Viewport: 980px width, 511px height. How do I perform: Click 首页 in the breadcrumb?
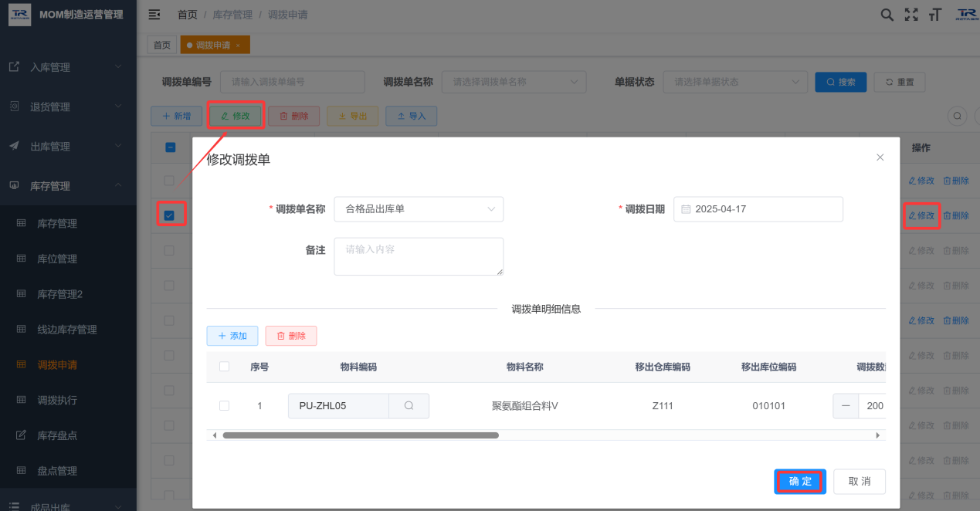[x=188, y=15]
